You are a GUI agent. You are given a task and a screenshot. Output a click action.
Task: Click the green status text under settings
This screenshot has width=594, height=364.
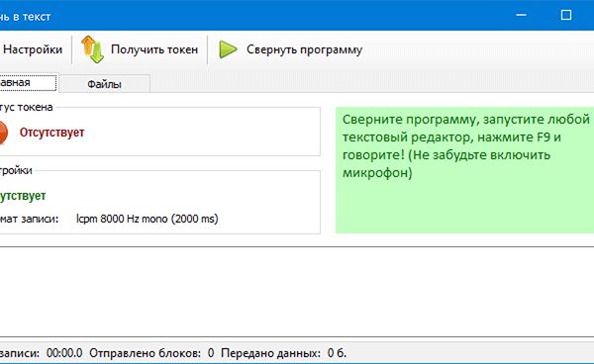23,196
